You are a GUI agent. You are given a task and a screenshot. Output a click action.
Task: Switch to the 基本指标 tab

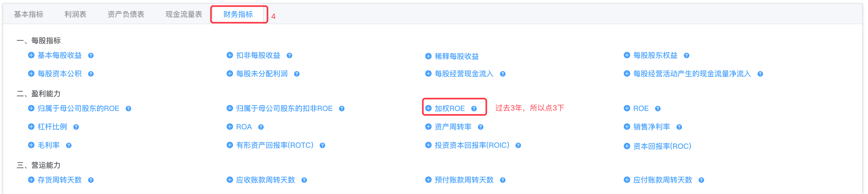29,14
